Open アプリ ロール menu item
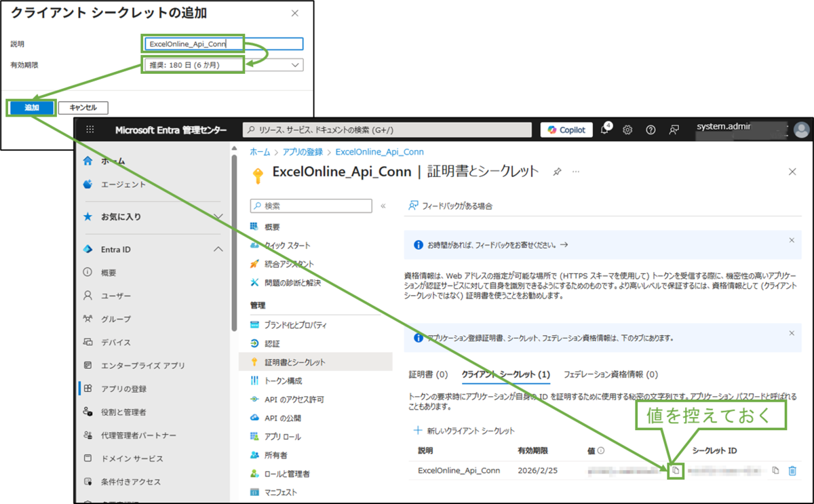The height and width of the screenshot is (504, 814). pos(283,436)
